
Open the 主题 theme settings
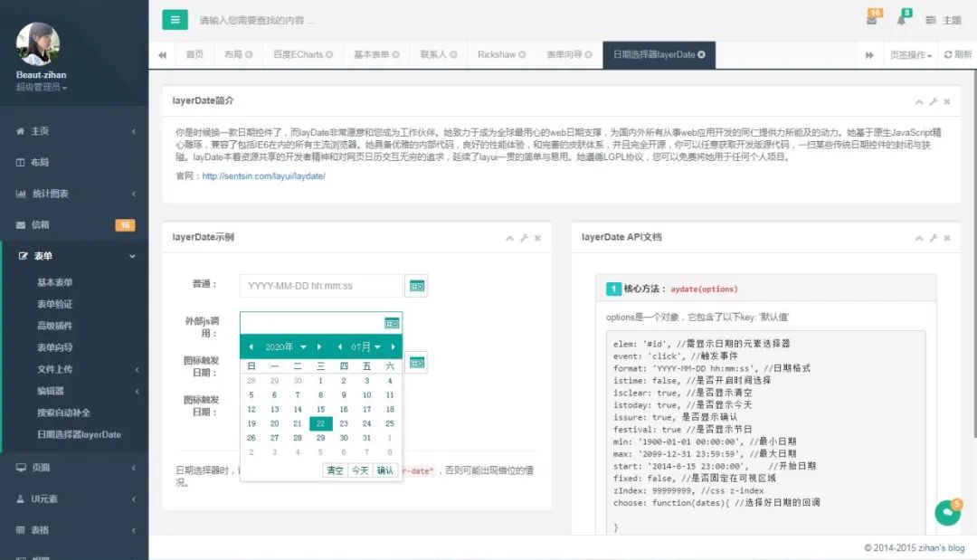click(944, 21)
